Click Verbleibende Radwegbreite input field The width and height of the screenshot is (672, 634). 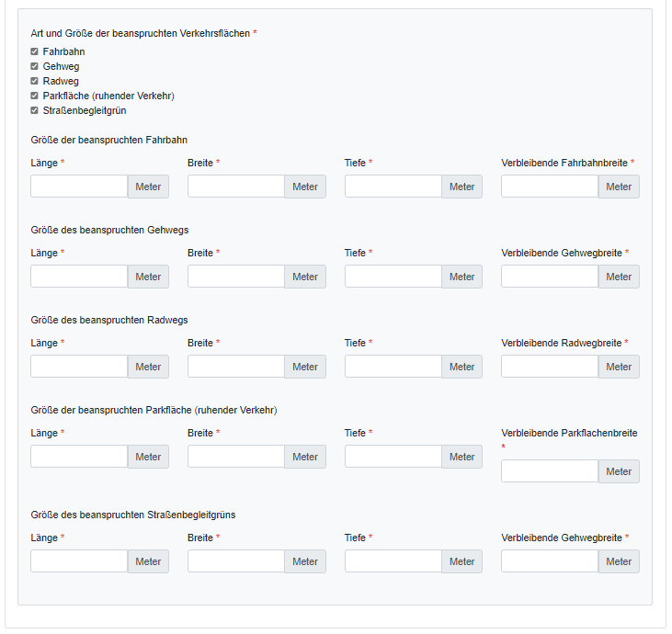click(550, 367)
